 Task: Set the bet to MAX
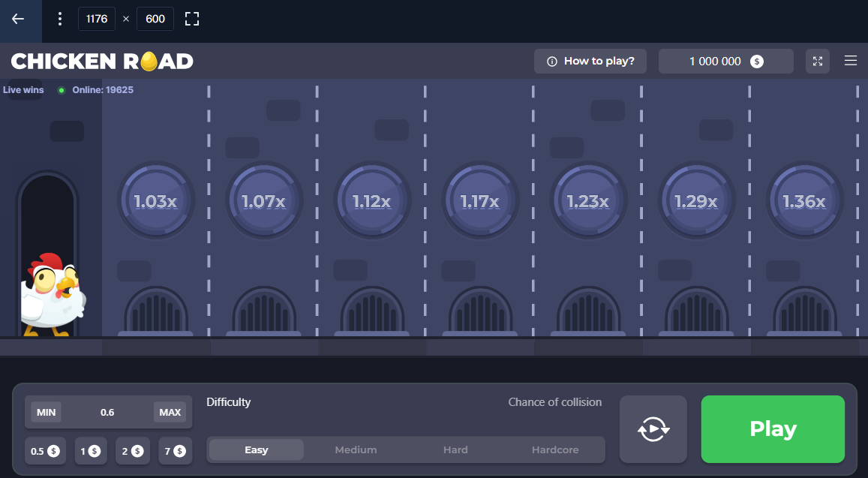click(170, 412)
